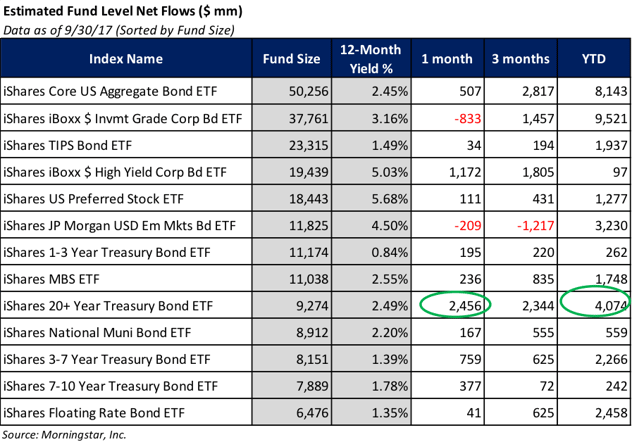Click the Source: Morningstar, Inc. footnote
This screenshot has height=442, width=644.
[64, 435]
